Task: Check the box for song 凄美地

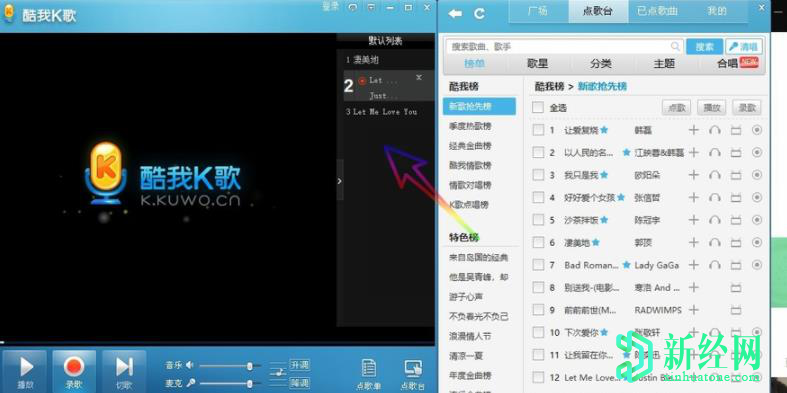Action: (x=538, y=242)
